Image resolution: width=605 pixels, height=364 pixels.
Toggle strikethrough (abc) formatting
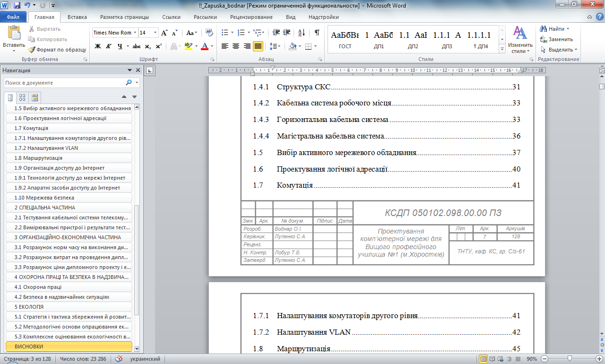tap(136, 46)
